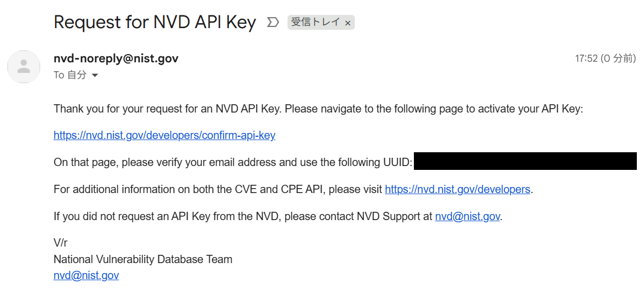Click the 受信トレイ inbox label chip

coord(321,23)
